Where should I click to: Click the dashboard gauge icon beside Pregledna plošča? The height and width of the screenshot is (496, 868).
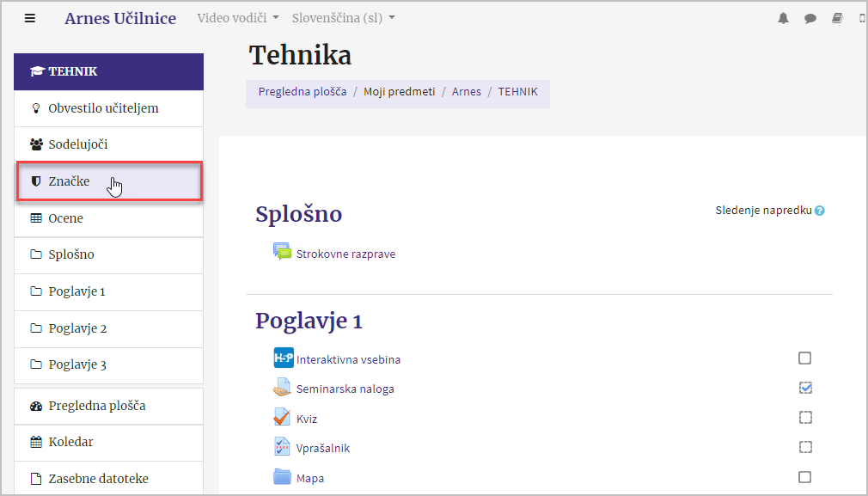click(36, 406)
